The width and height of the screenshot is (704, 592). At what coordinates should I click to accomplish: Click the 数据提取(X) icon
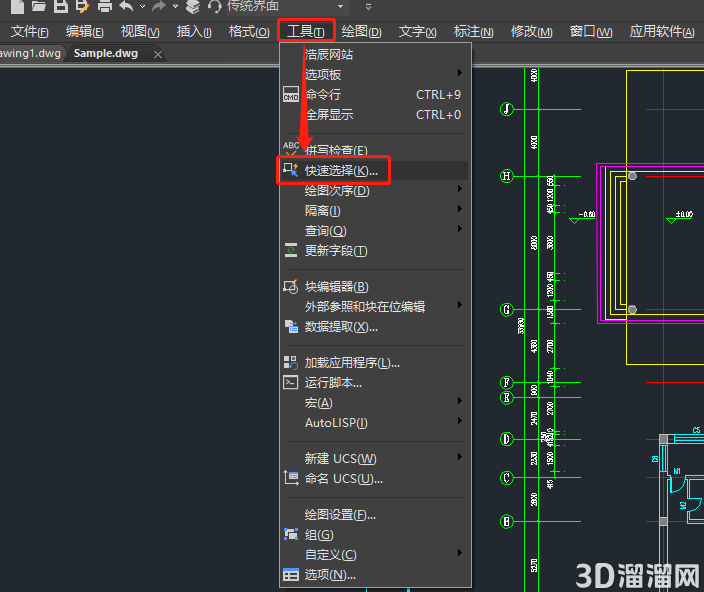pos(291,327)
